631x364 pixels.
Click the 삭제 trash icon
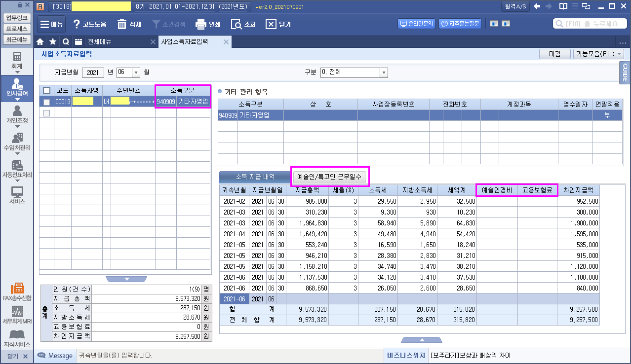coord(129,24)
